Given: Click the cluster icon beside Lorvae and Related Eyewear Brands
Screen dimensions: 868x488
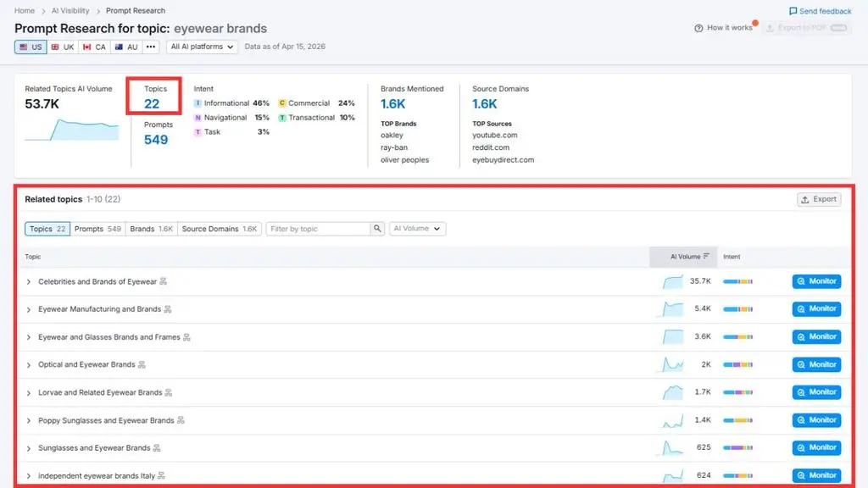Looking at the screenshot, I should pyautogui.click(x=169, y=393).
